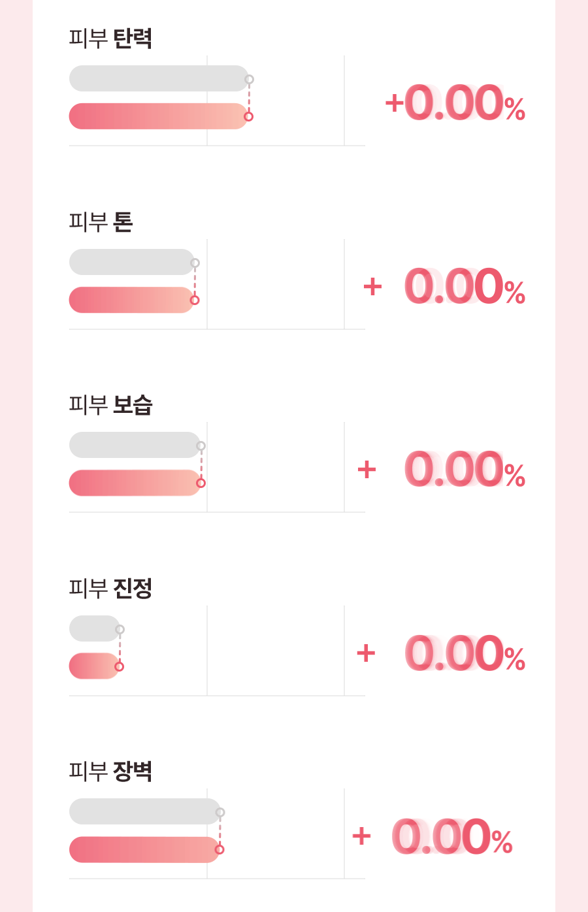The image size is (588, 912).
Task: Click the pink end marker of 피부 탄력 bar
Action: (248, 117)
